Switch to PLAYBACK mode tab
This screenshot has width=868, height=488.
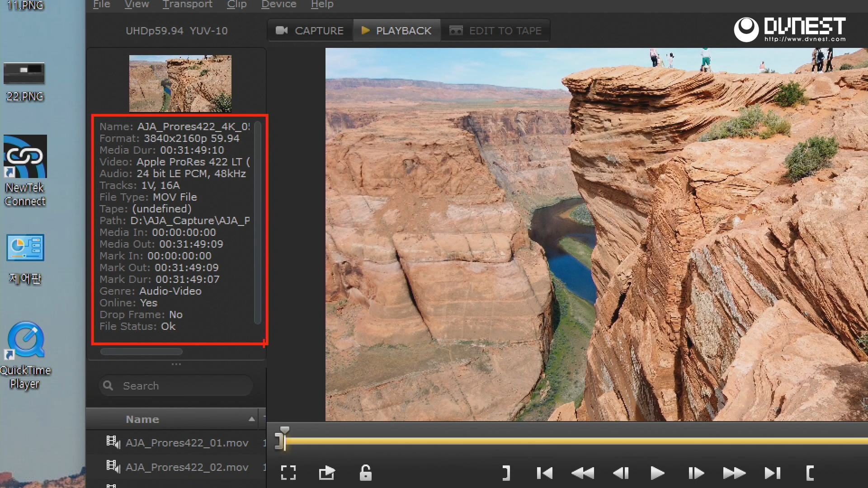click(x=396, y=31)
